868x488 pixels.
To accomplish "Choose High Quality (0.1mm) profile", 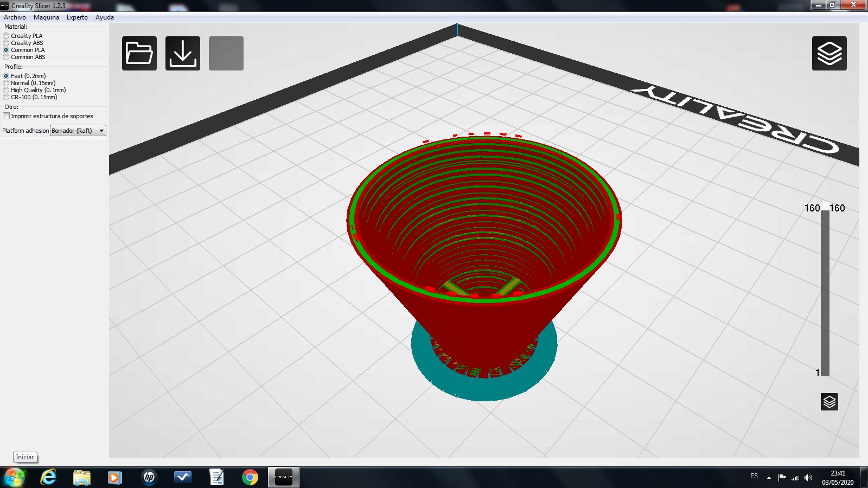I will click(7, 90).
